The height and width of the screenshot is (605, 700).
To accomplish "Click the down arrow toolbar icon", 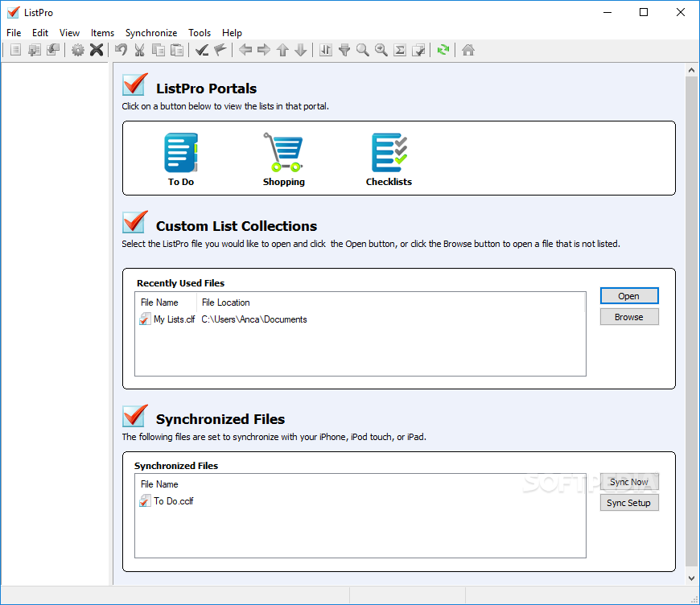I will coord(301,50).
